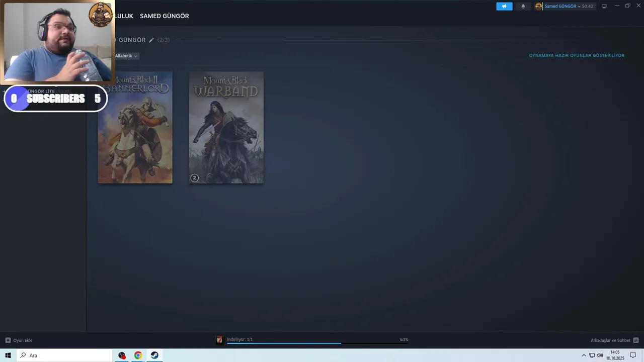The height and width of the screenshot is (362, 644).
Task: Open the Alfabetik sort dropdown
Action: pyautogui.click(x=126, y=56)
